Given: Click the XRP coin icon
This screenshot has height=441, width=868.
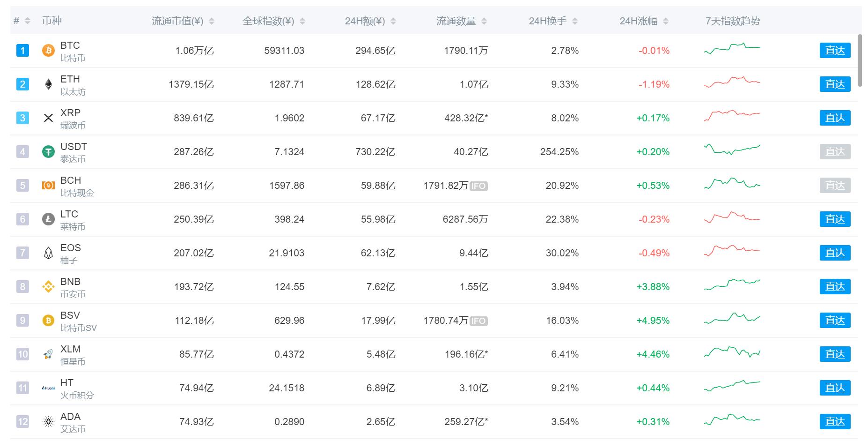Looking at the screenshot, I should tap(48, 118).
